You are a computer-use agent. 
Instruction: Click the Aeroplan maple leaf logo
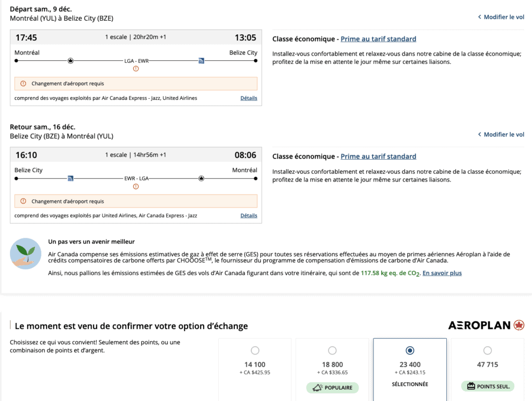pos(518,325)
